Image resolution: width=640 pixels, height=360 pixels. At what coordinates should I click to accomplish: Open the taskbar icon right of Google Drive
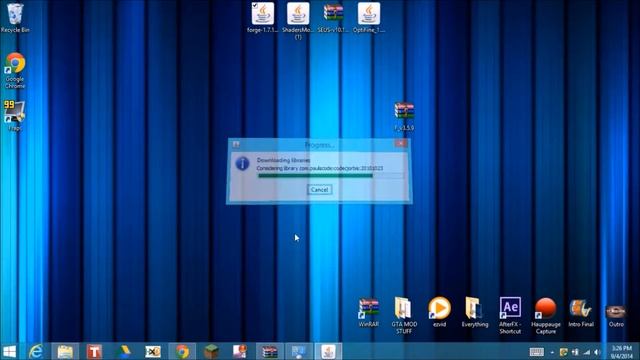click(x=153, y=351)
